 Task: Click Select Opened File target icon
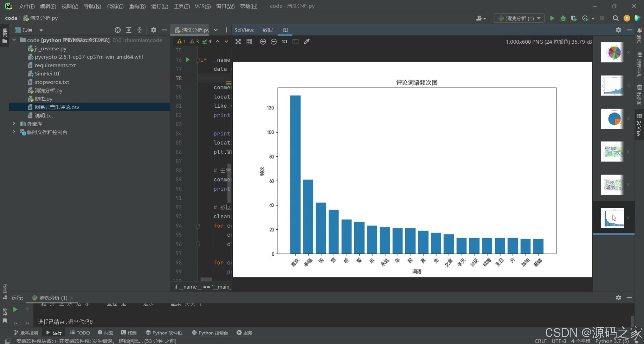[118, 30]
